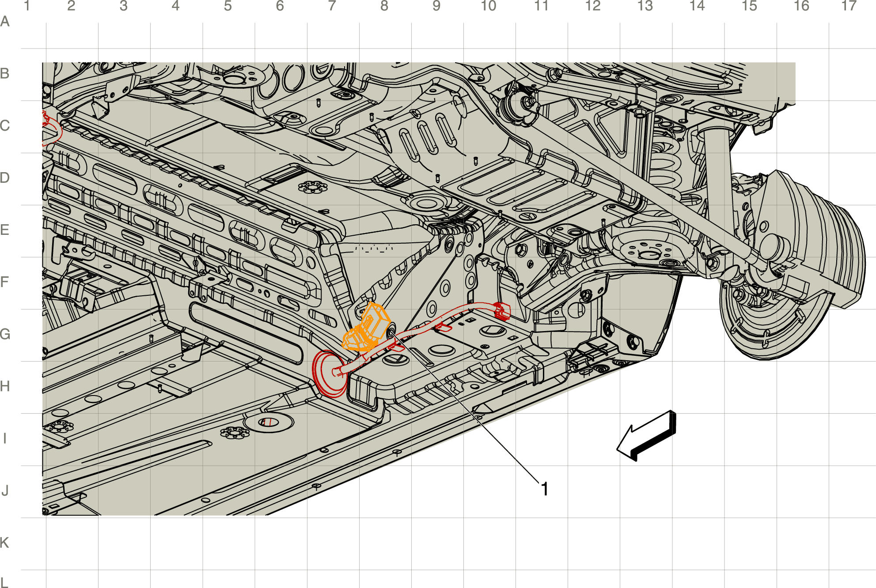
Task: Click the black direction arrow icon
Action: (646, 435)
